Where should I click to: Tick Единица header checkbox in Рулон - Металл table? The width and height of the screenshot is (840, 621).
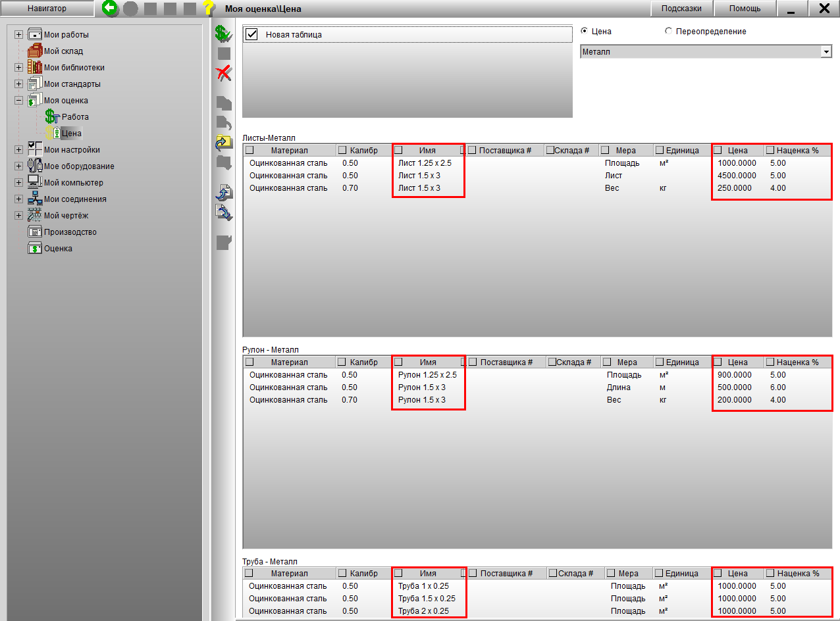(x=660, y=362)
